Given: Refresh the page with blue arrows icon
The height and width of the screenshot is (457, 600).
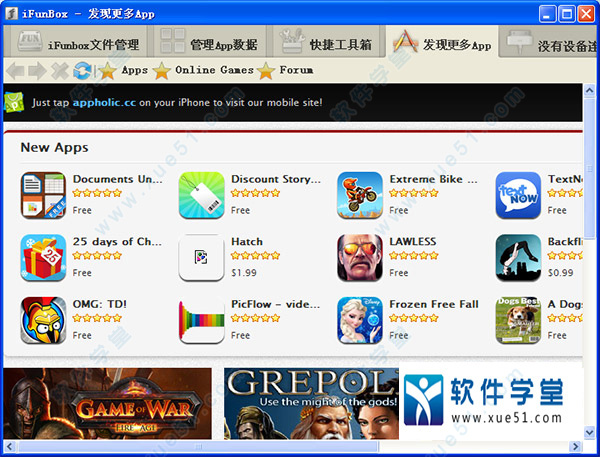Looking at the screenshot, I should tap(82, 71).
